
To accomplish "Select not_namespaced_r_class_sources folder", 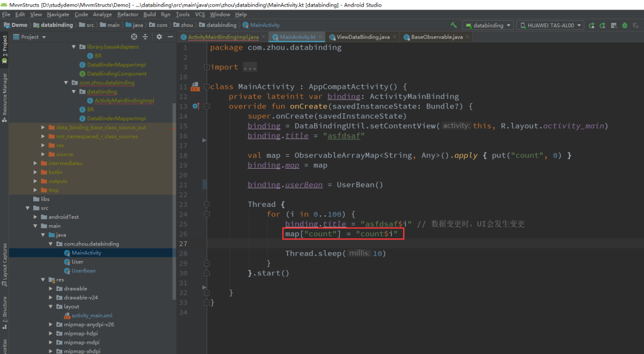I will 97,136.
